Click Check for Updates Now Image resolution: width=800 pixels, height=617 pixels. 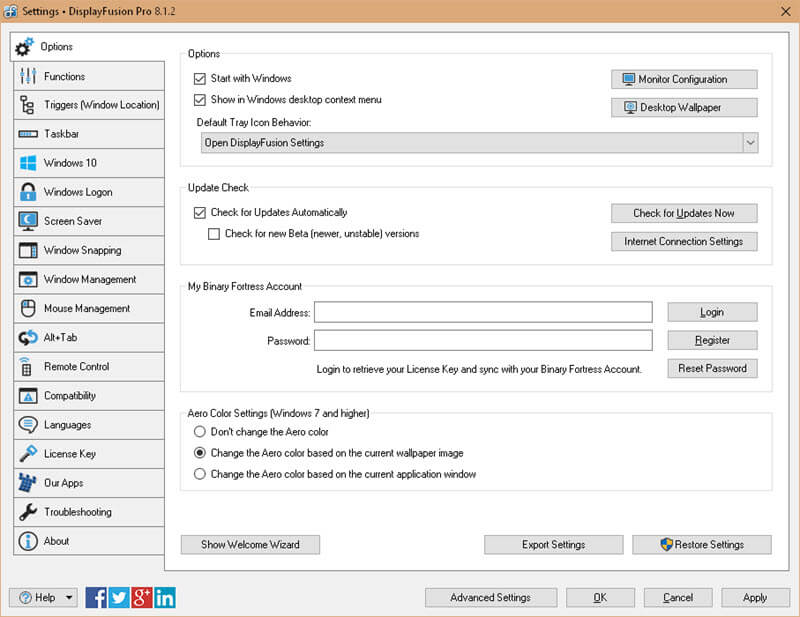684,213
